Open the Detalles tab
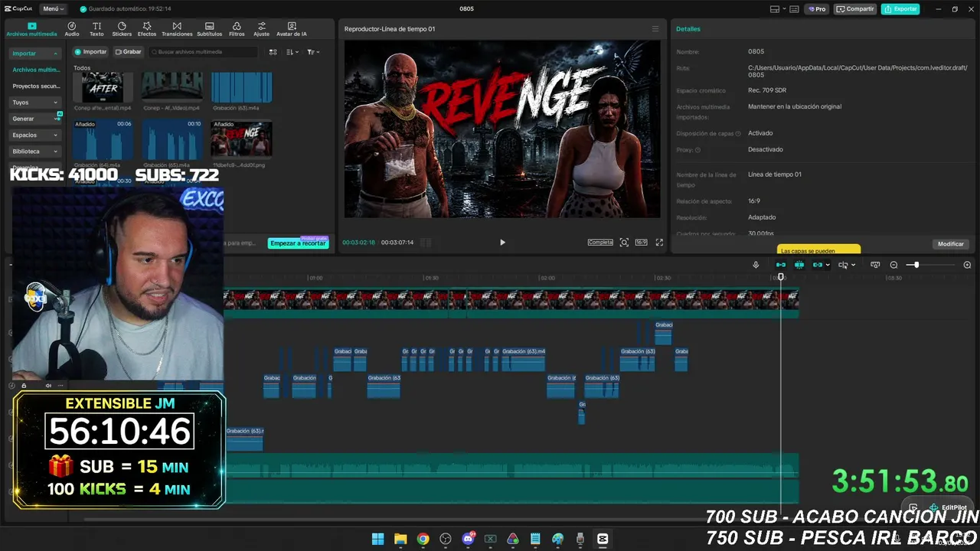 click(x=688, y=29)
